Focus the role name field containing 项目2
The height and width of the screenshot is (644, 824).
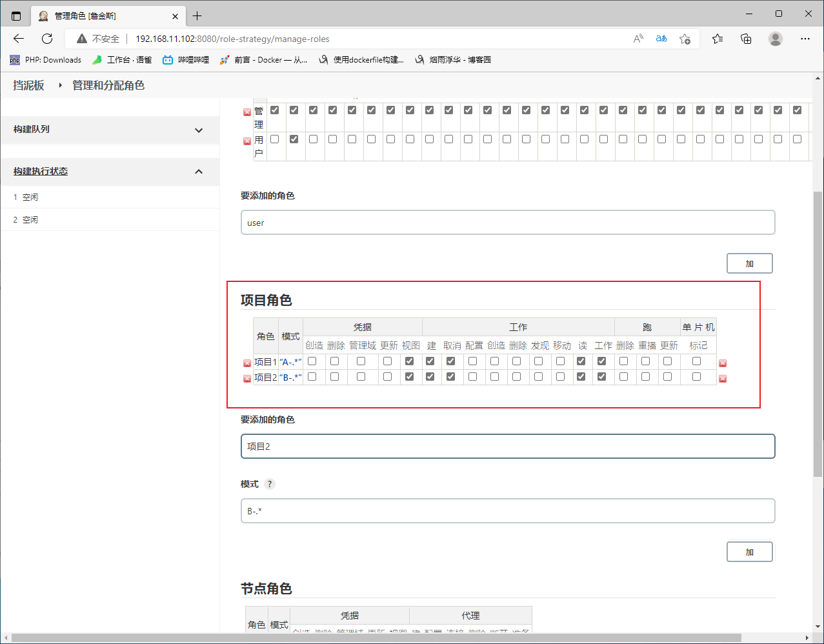coord(508,447)
